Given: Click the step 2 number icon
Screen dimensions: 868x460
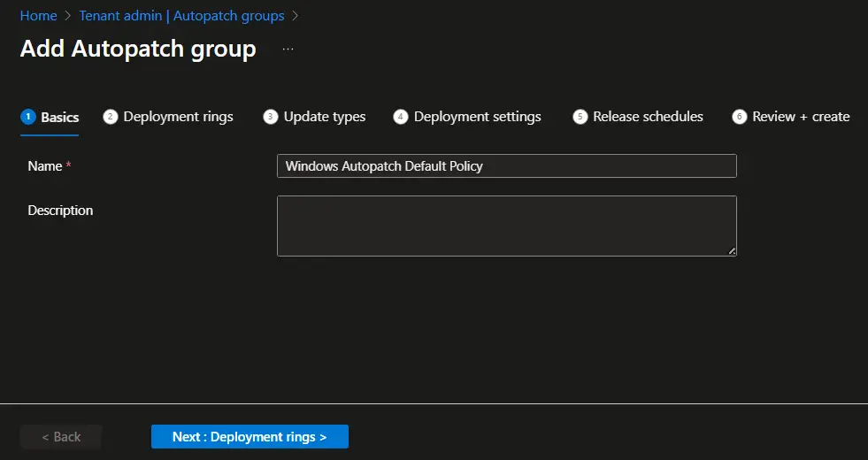Looking at the screenshot, I should click(x=111, y=117).
